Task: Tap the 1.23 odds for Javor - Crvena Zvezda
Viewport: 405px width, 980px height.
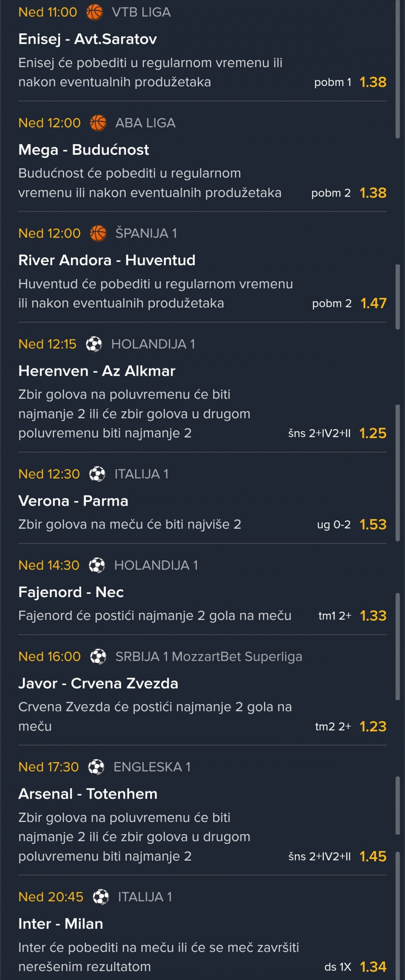Action: (373, 727)
